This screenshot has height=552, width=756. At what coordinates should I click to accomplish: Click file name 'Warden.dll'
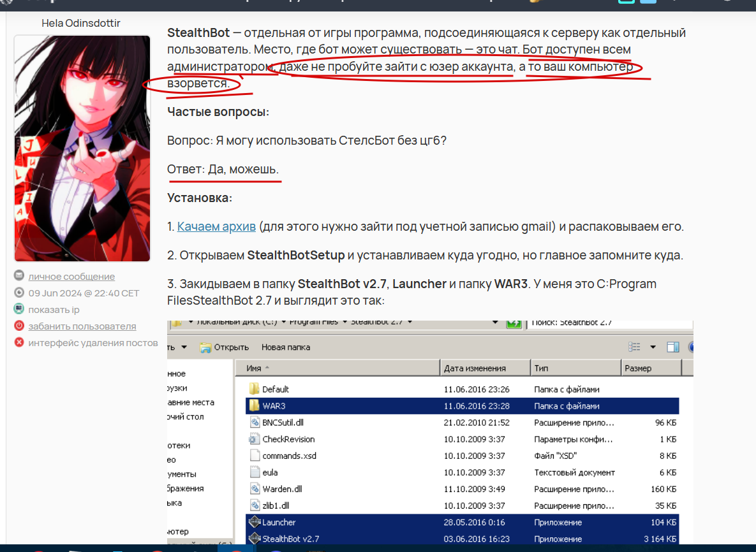282,489
